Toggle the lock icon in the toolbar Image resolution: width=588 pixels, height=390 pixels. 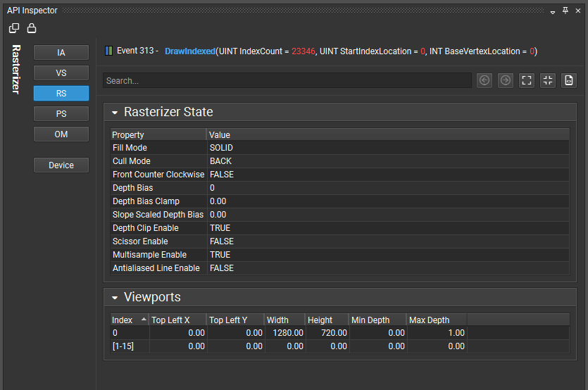[32, 29]
